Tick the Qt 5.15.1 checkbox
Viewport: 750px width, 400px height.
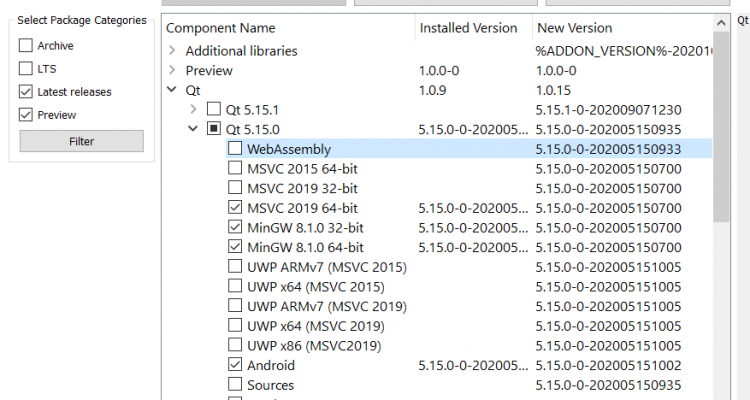point(214,109)
